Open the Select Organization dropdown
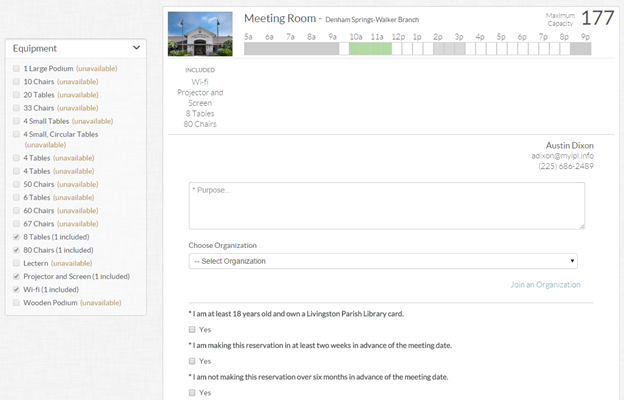The image size is (624, 400). click(x=383, y=261)
